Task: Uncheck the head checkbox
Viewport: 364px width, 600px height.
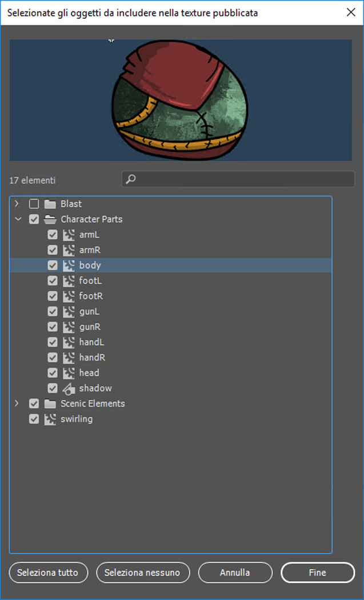Action: [53, 373]
